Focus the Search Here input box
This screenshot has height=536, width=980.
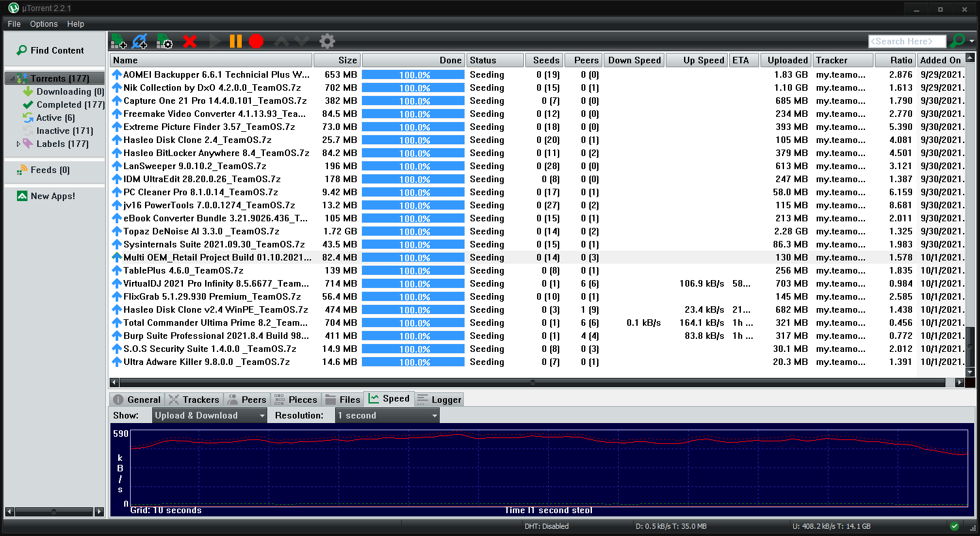(x=907, y=41)
